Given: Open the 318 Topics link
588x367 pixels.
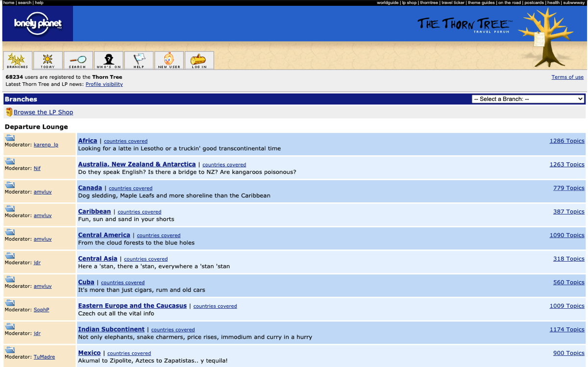Looking at the screenshot, I should (x=569, y=258).
